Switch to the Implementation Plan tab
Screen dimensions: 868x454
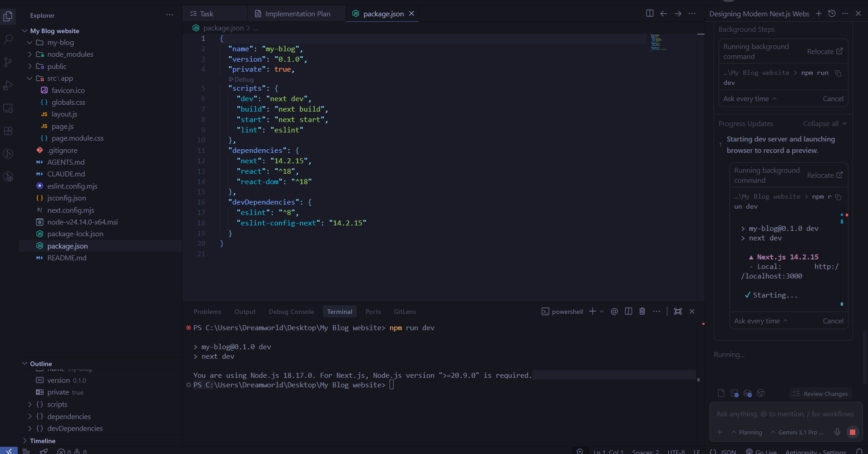pos(297,14)
